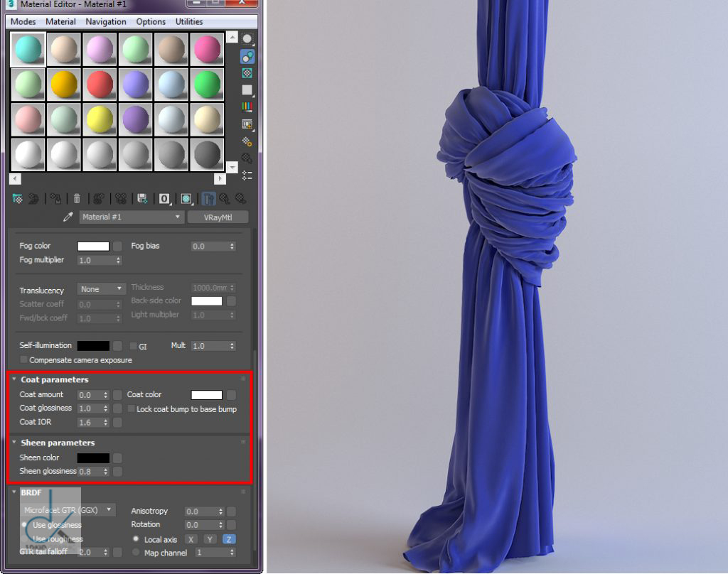Click the Fog color white swatch
Viewport: 728px width, 574px height.
click(93, 246)
